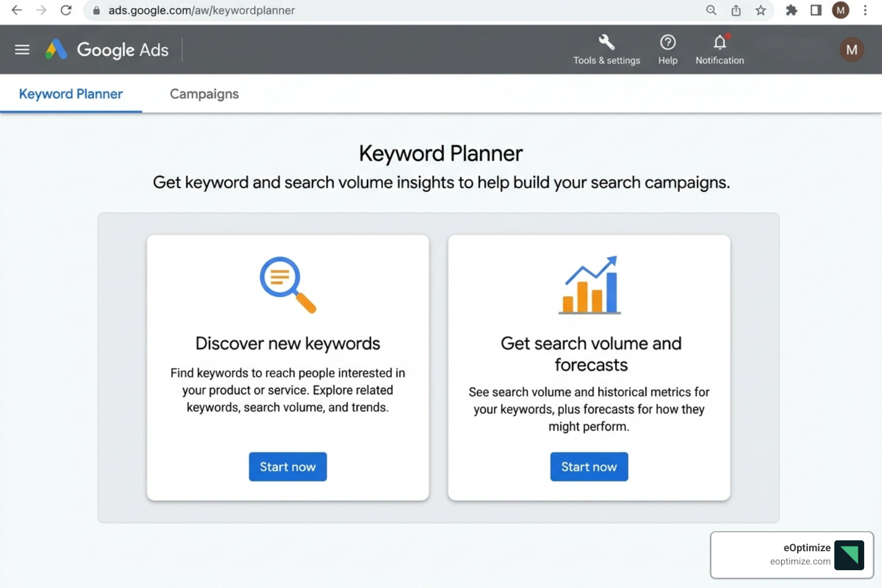Click the eOptimize logo icon
The image size is (882, 588).
click(x=849, y=555)
